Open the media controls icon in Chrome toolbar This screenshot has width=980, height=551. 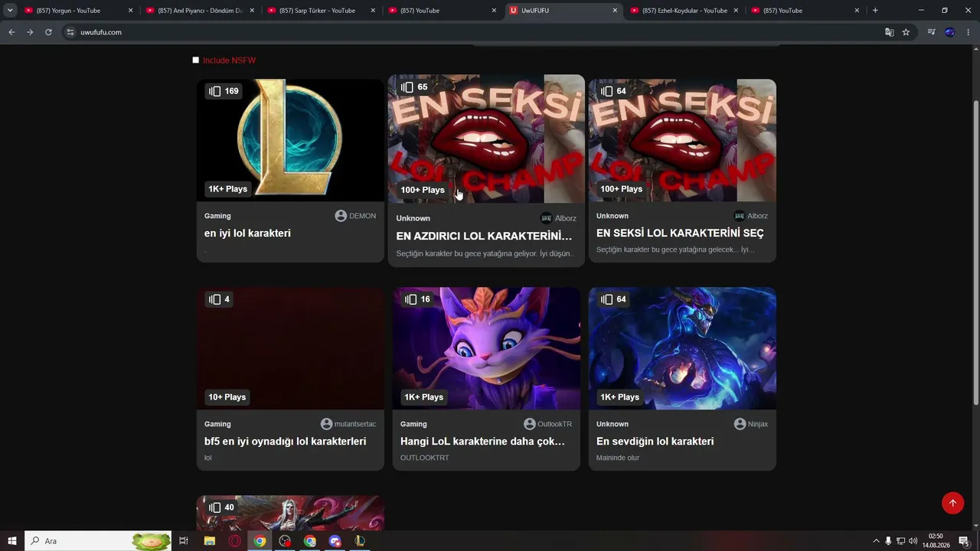click(931, 32)
